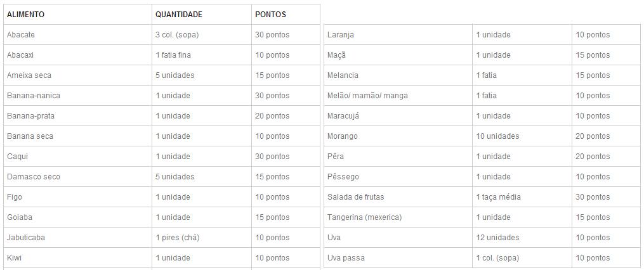The width and height of the screenshot is (644, 270).
Task: Select the Uva passa row name
Action: (346, 258)
